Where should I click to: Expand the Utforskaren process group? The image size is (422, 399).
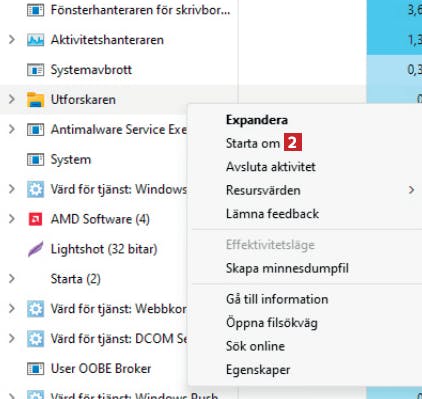pyautogui.click(x=12, y=99)
